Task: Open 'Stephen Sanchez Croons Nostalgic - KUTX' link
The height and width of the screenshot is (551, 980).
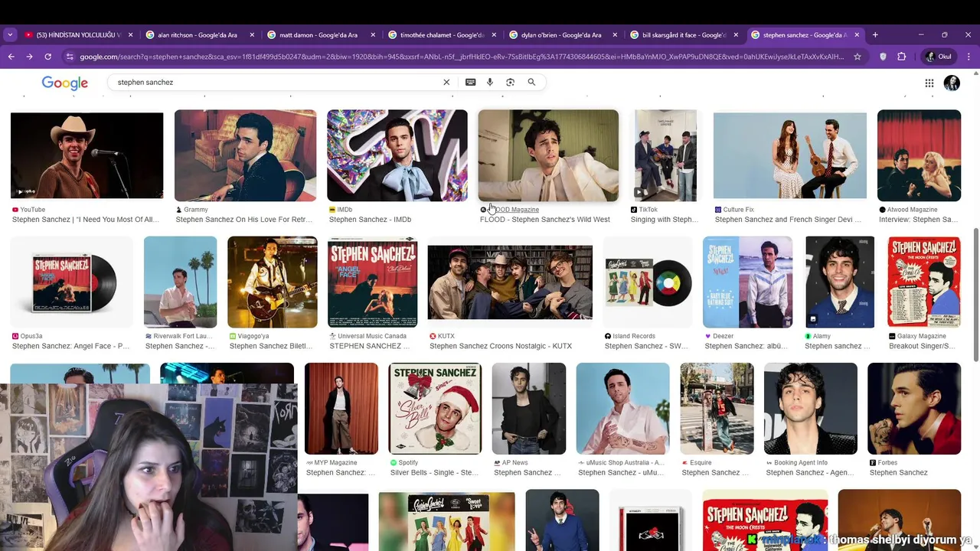Action: [x=501, y=347]
